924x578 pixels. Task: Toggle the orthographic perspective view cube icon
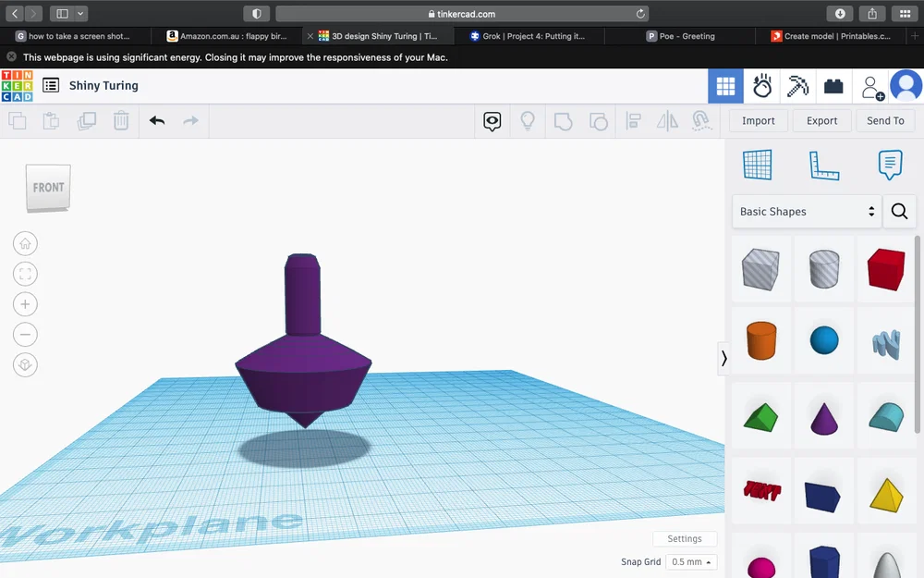[25, 364]
